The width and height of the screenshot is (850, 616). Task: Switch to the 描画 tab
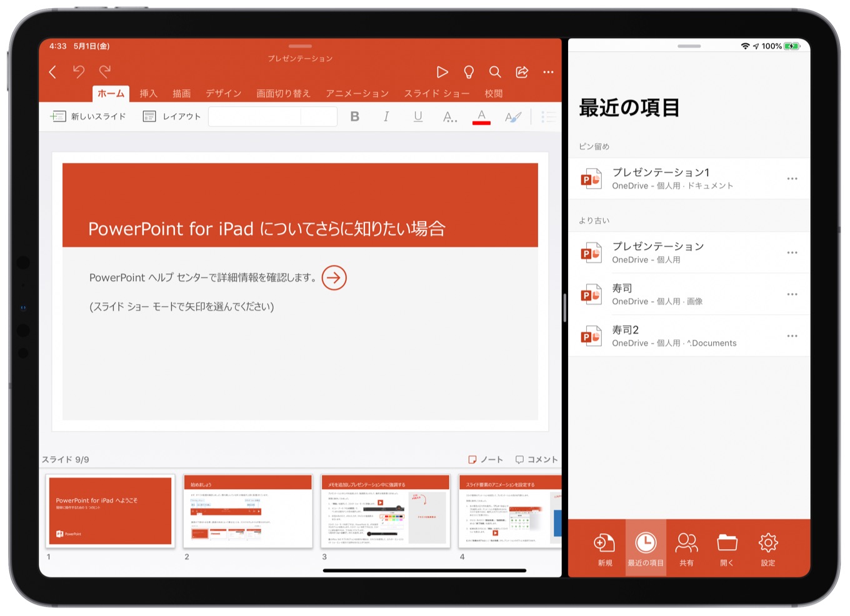[x=181, y=94]
